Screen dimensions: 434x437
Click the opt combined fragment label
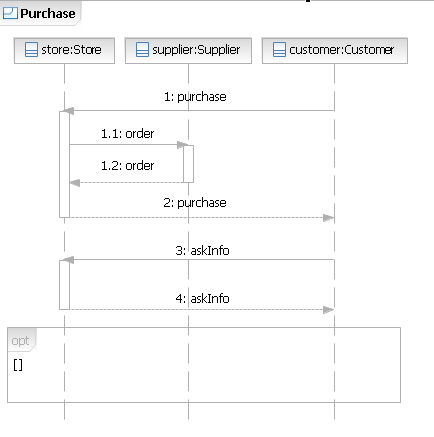[20, 341]
